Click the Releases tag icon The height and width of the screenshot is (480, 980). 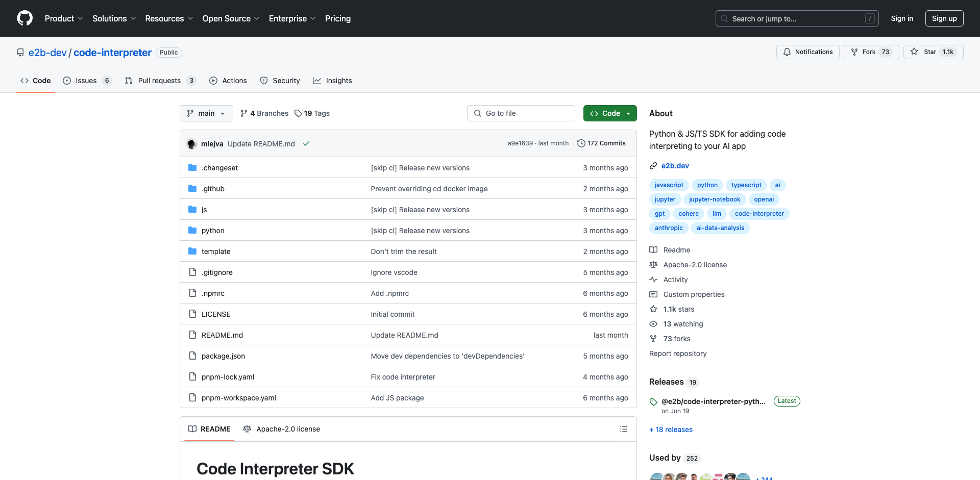[x=653, y=401]
